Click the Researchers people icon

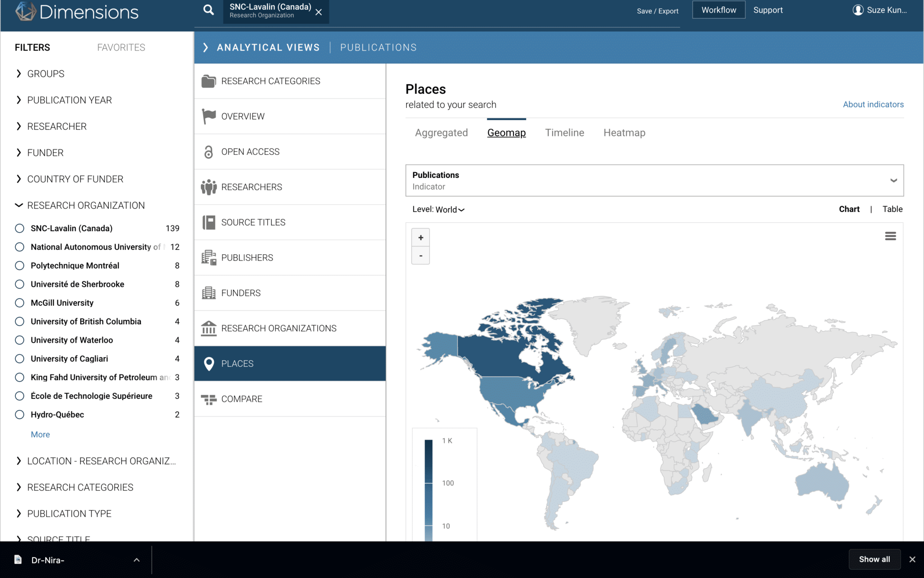(x=208, y=187)
